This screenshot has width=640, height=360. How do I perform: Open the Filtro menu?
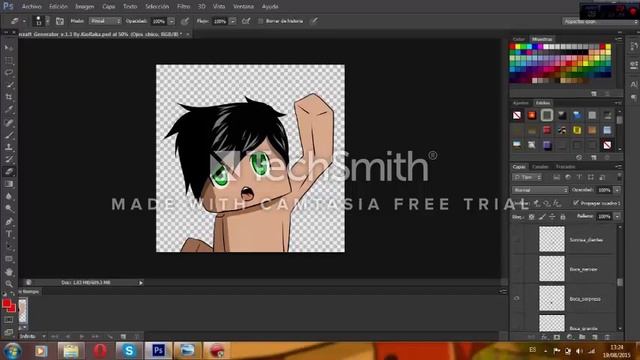point(183,7)
